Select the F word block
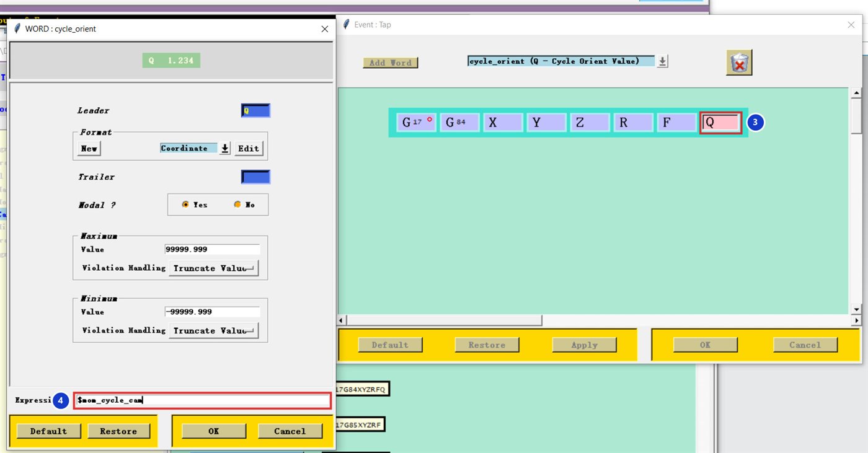 (676, 123)
